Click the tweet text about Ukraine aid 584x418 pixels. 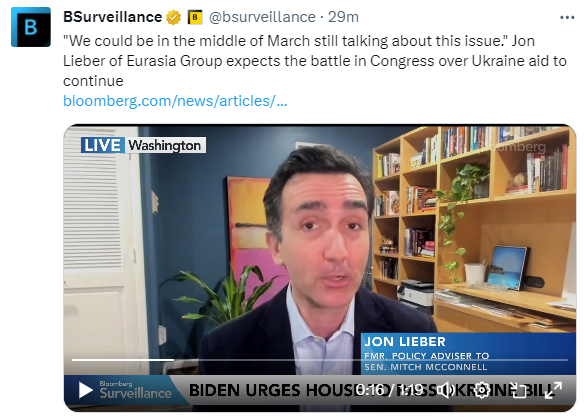tap(315, 61)
